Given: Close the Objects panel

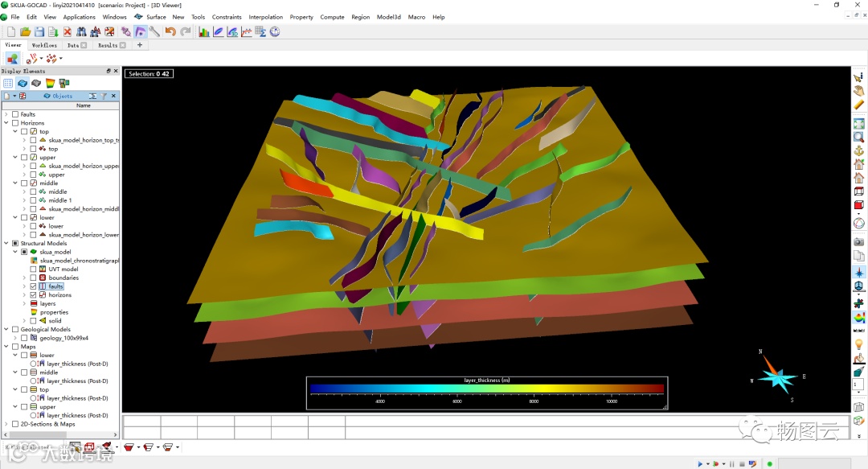Looking at the screenshot, I should coord(113,96).
